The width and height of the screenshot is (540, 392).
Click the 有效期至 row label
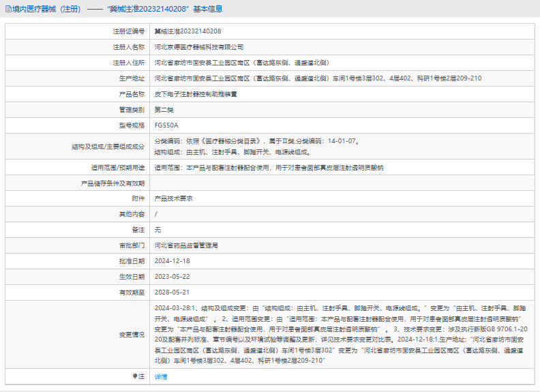point(132,292)
